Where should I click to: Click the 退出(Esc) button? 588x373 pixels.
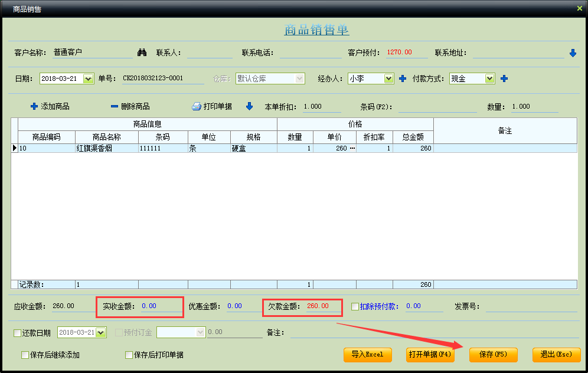[557, 355]
